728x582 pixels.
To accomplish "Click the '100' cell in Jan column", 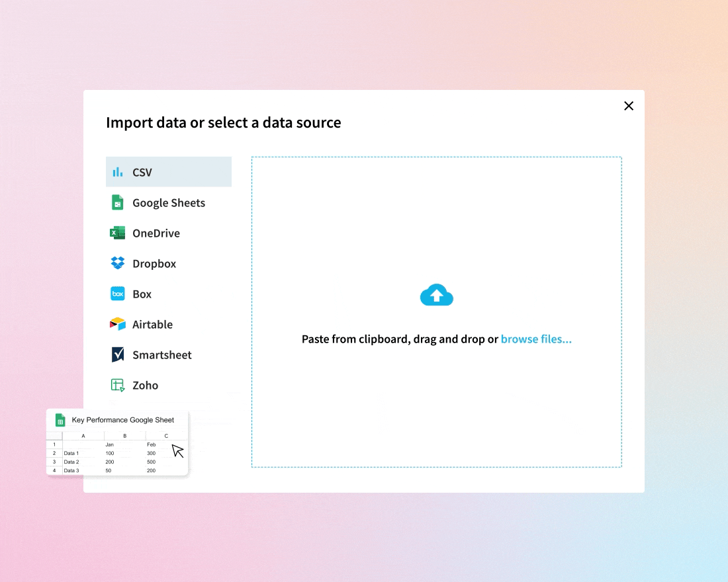I will click(110, 454).
